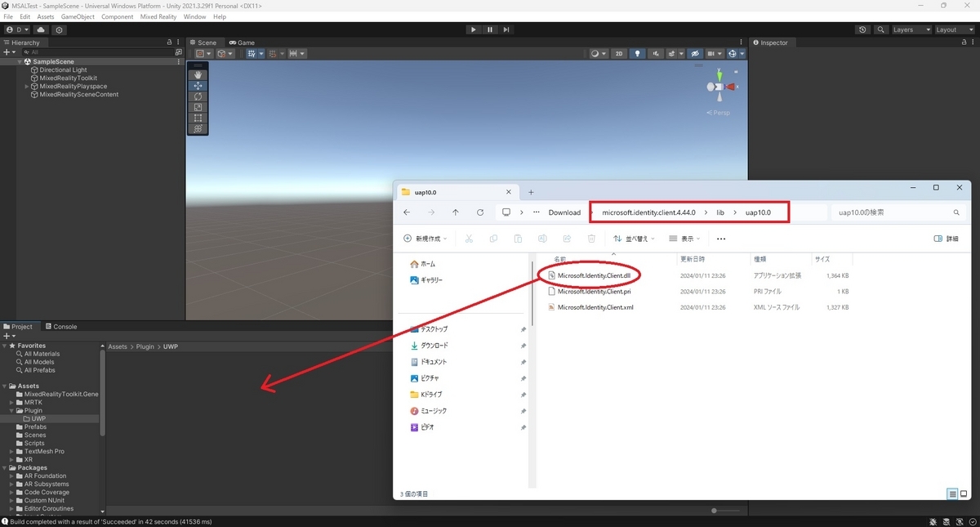Screen dimensions: 980x527
Task: Click the Cut icon in Explorer toolbar
Action: (x=468, y=238)
